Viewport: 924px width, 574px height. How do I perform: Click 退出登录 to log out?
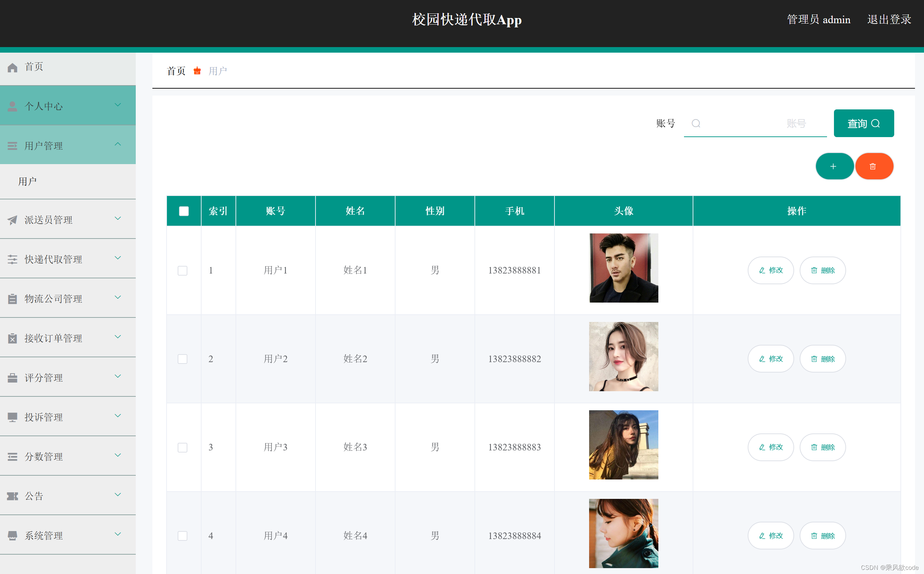(x=889, y=19)
